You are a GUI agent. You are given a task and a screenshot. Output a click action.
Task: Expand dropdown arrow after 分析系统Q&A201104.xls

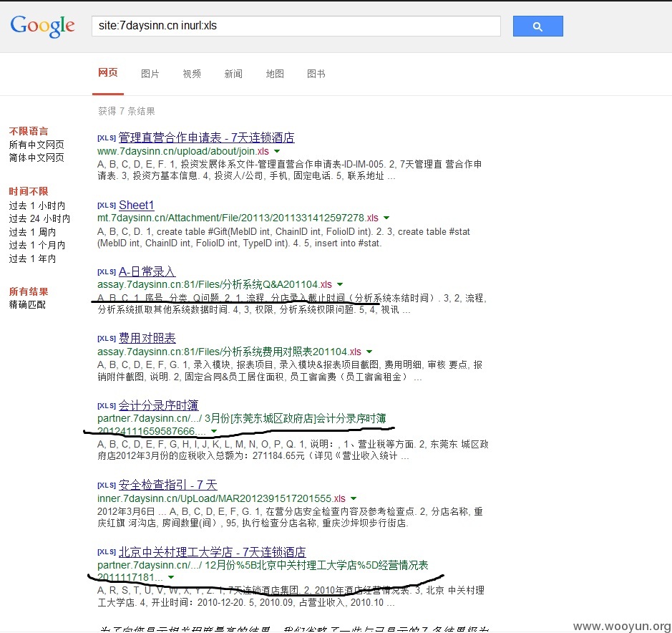[x=340, y=284]
